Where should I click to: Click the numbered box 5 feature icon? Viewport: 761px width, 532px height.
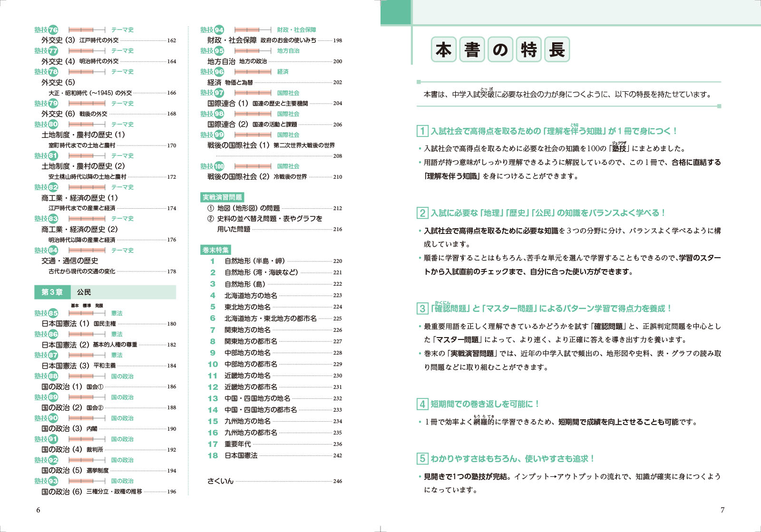coord(422,458)
